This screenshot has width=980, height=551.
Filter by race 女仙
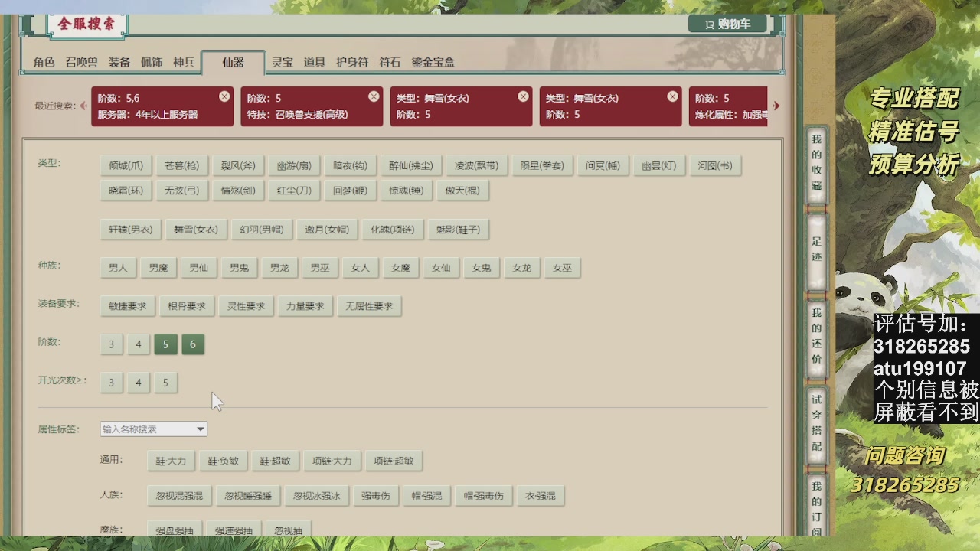click(x=441, y=268)
